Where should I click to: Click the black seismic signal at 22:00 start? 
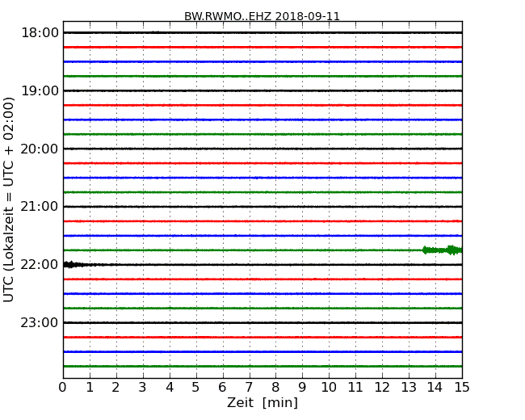click(x=75, y=265)
